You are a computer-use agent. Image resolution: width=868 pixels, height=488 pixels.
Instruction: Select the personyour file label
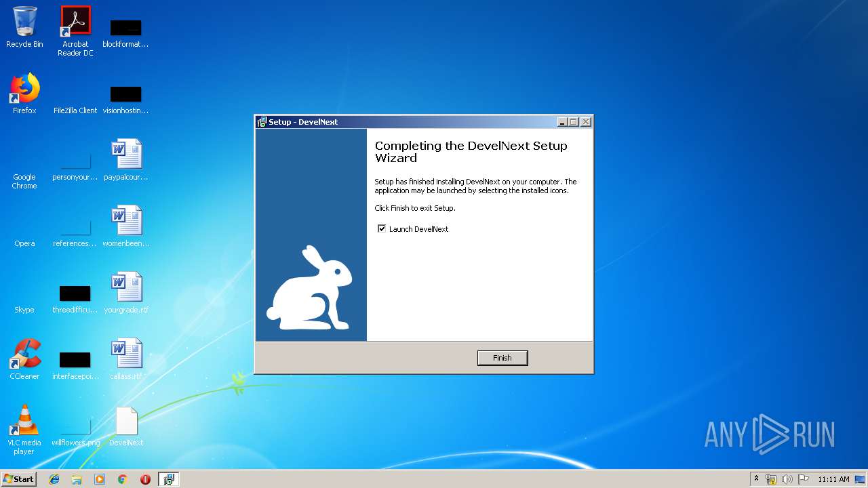pyautogui.click(x=75, y=178)
